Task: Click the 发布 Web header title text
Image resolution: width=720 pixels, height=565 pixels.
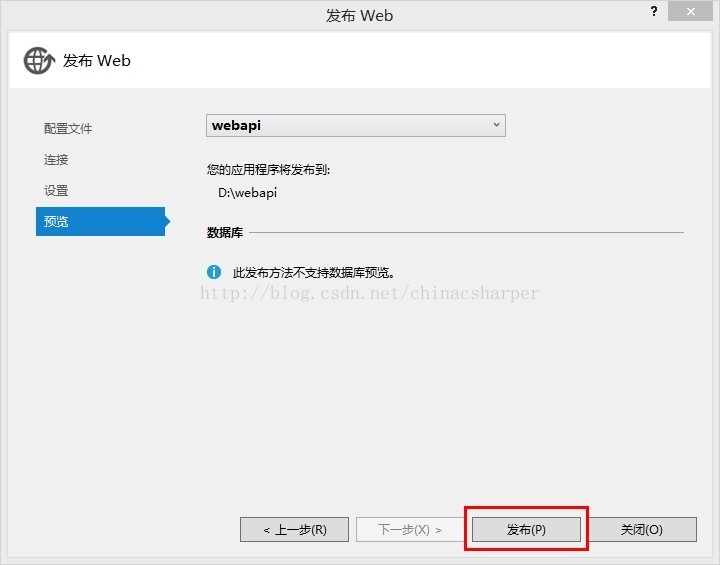Action: (x=96, y=61)
